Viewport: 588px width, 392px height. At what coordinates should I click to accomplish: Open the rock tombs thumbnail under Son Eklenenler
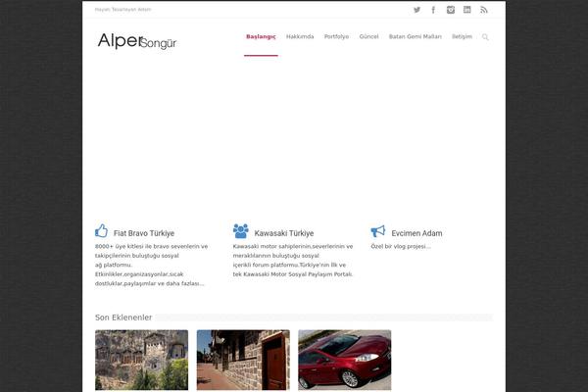[x=141, y=360]
